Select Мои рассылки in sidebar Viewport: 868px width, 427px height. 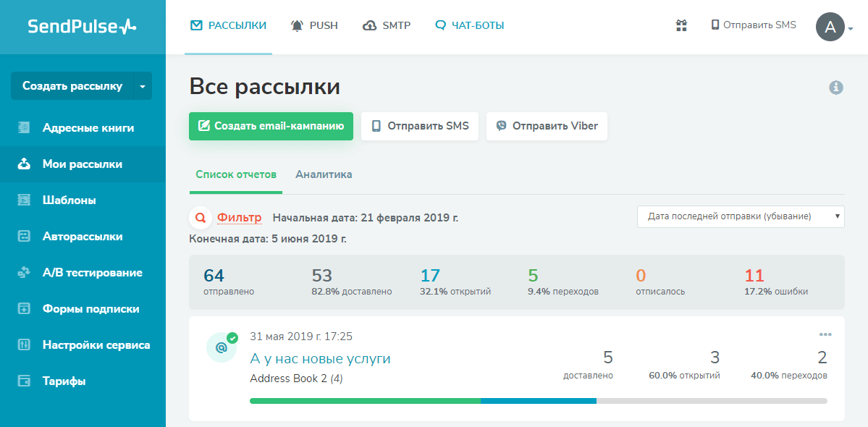click(x=83, y=164)
